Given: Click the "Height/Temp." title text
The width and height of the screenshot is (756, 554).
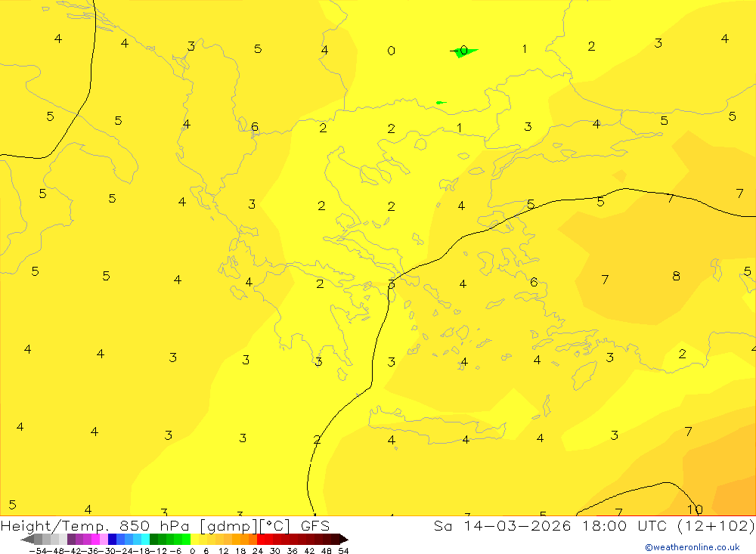Looking at the screenshot, I should (x=55, y=527).
